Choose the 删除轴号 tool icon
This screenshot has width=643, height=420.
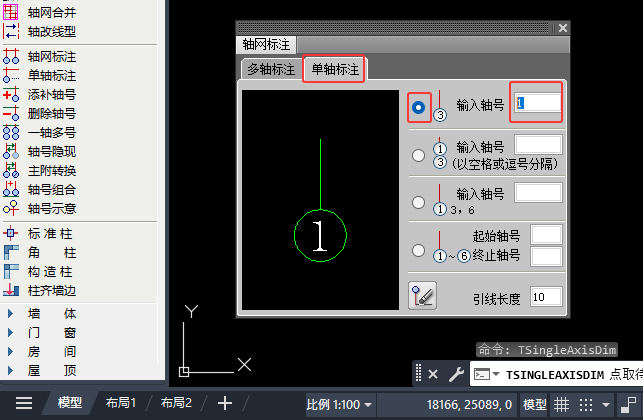click(x=11, y=113)
